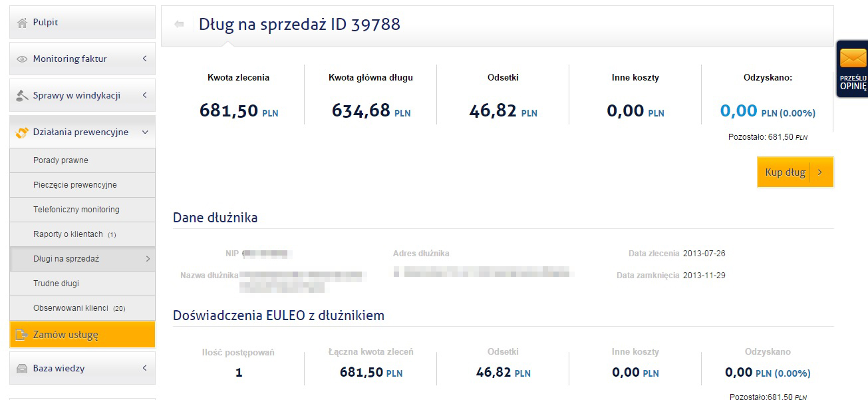Screen dimensions: 868x400
Task: Open the Długi na sprzedaż submenu arrow
Action: 148,259
